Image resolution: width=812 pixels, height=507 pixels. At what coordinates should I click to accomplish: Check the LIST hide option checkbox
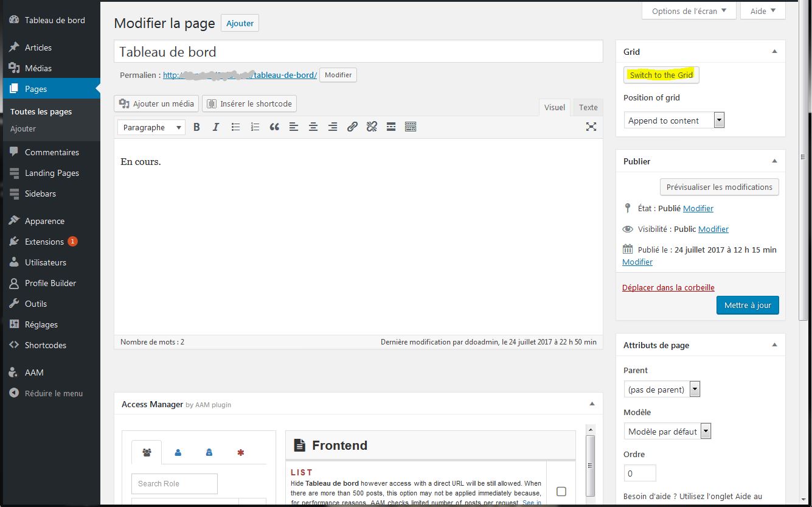pos(561,491)
